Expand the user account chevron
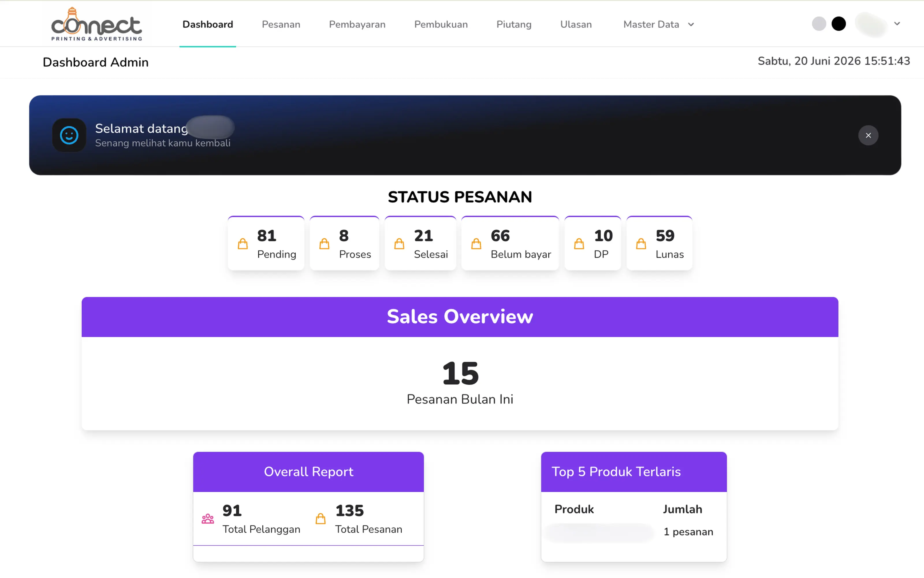This screenshot has width=924, height=578. 897,24
